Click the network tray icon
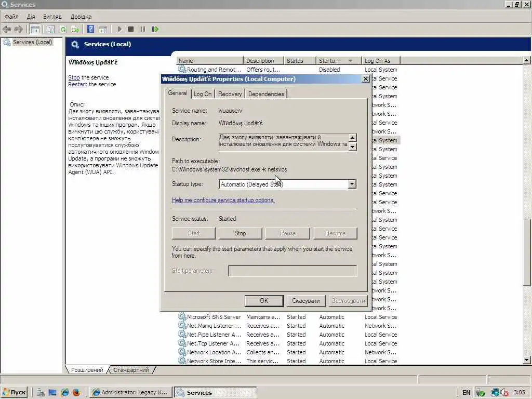 tap(495, 393)
